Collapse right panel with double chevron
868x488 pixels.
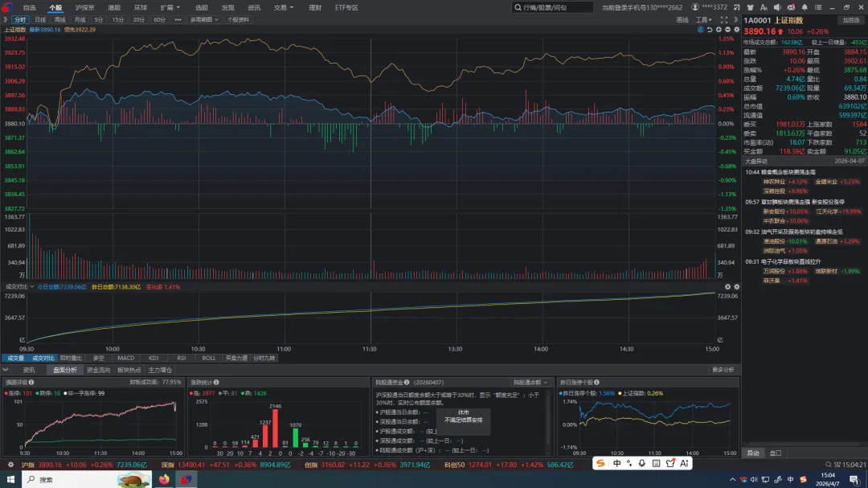[735, 19]
